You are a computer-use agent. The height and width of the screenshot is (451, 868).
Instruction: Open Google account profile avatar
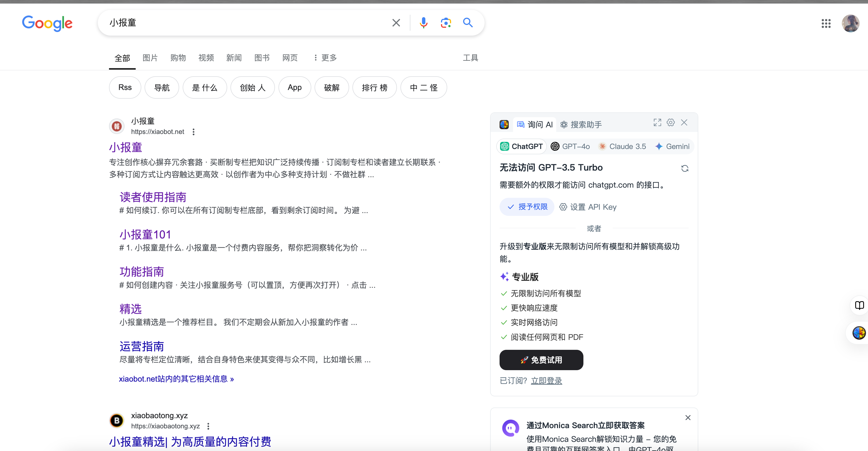click(x=850, y=23)
